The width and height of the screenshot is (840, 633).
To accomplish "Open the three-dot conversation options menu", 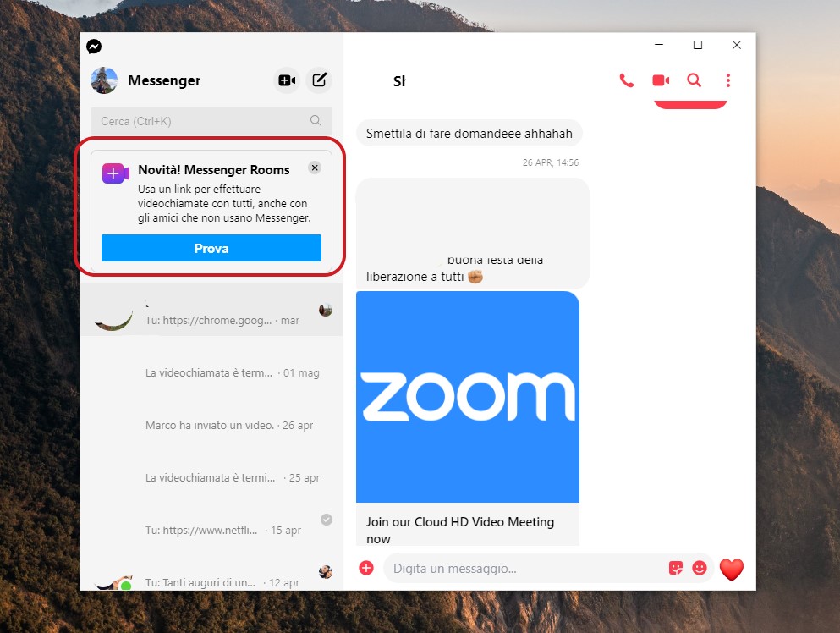I will click(728, 80).
